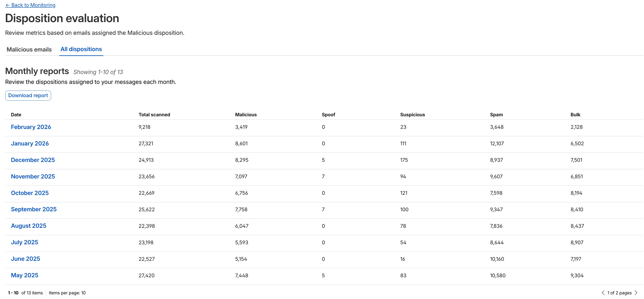Open the May 2025 report
The height and width of the screenshot is (299, 644).
coord(25,275)
